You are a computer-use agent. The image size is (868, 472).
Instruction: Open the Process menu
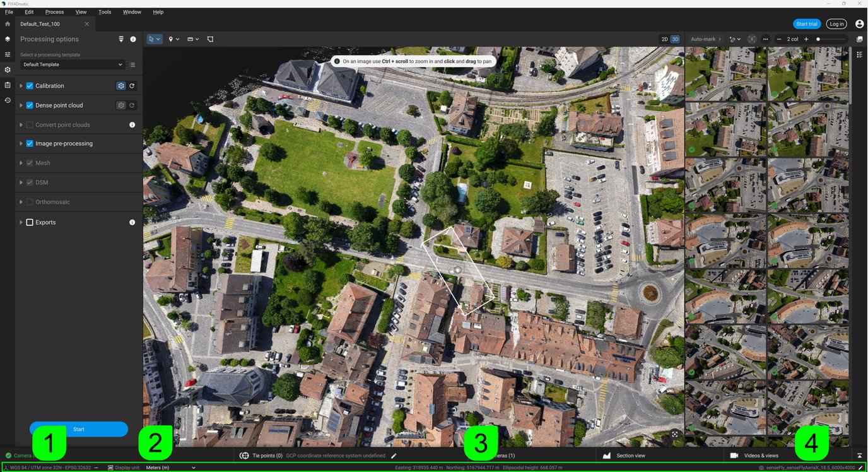(x=54, y=12)
